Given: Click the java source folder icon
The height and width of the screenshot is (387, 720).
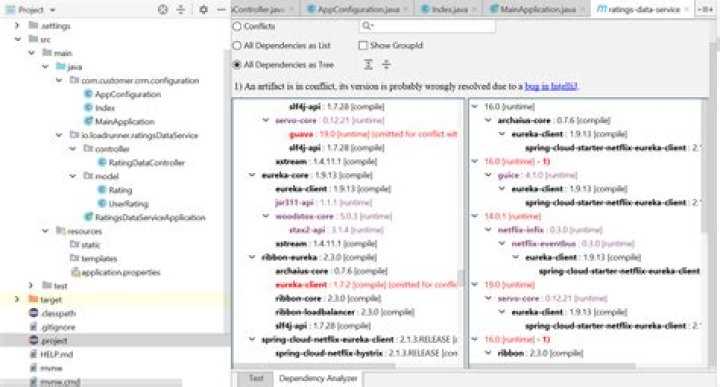Looking at the screenshot, I should tap(61, 67).
